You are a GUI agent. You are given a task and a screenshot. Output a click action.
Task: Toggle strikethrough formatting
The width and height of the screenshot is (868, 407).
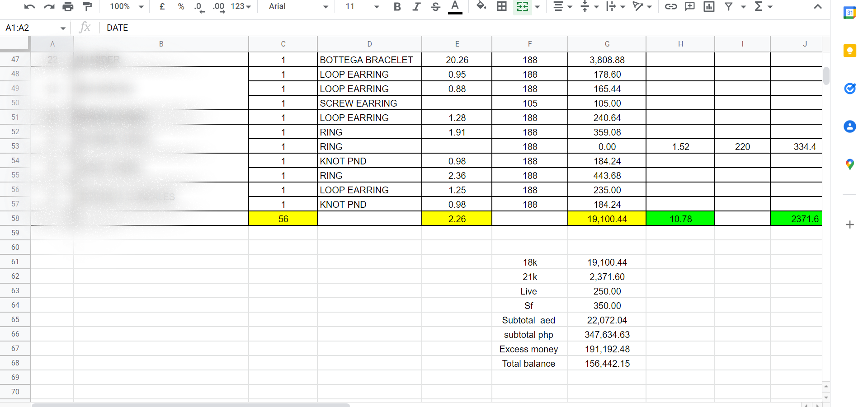tap(435, 6)
